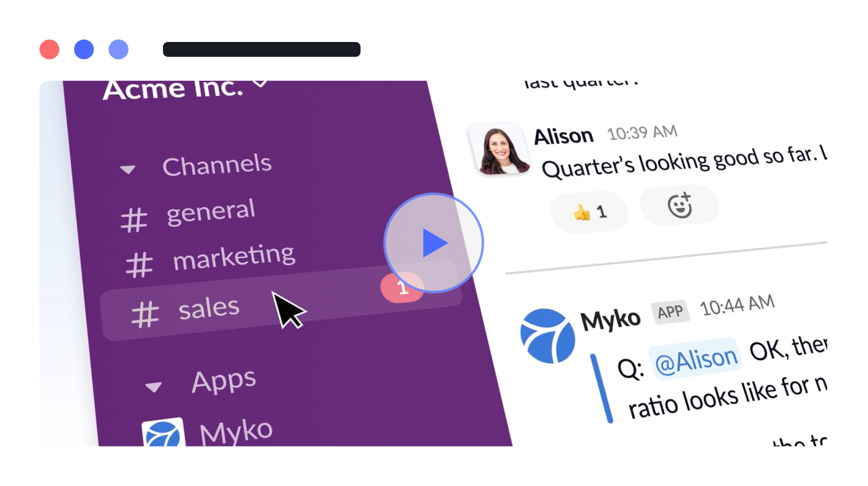Click the unread badge on sales
The width and height of the screenshot is (868, 486).
(403, 288)
